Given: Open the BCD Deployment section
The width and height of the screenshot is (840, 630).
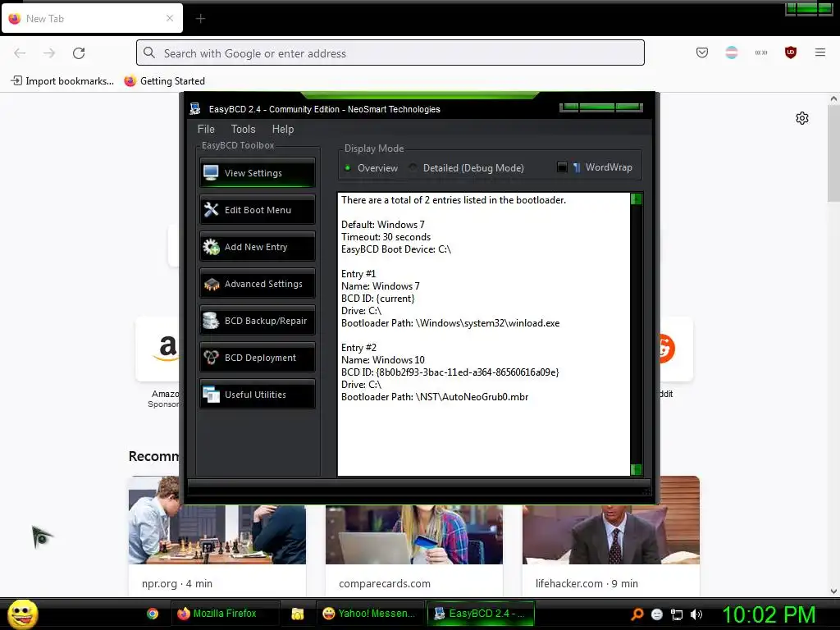Looking at the screenshot, I should 257,358.
